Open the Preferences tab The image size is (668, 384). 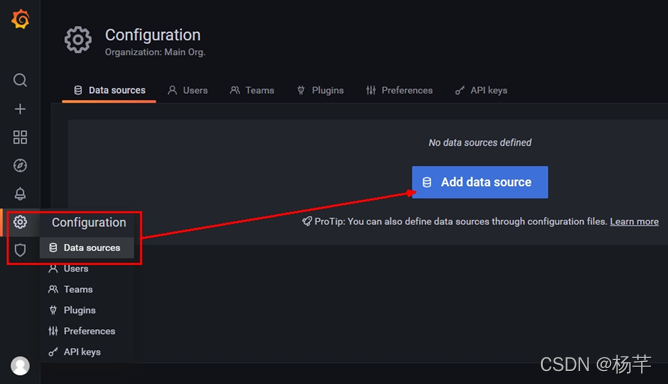click(x=399, y=90)
